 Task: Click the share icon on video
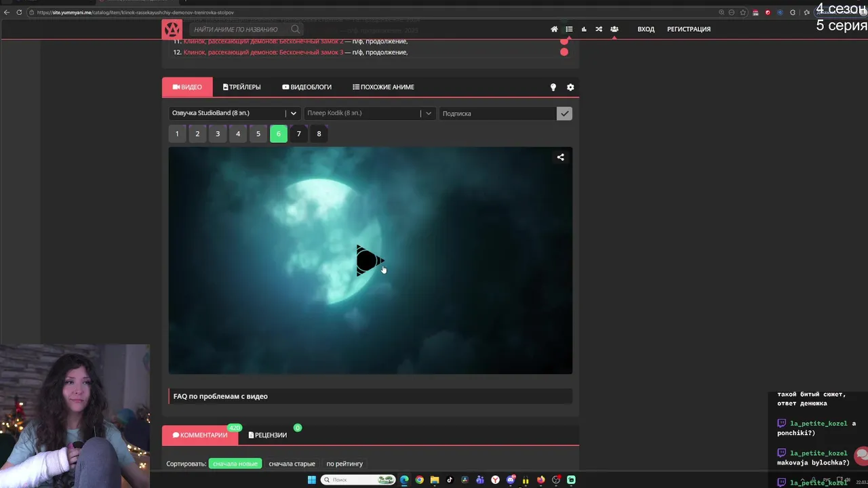point(560,157)
